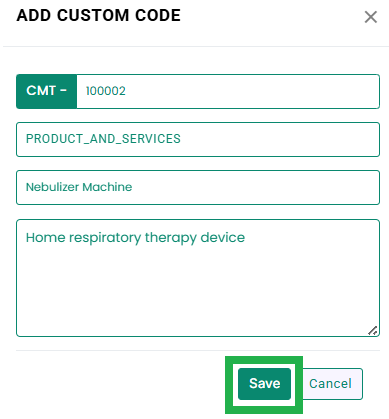Click the word Nebulizer in name field

[x=52, y=187]
